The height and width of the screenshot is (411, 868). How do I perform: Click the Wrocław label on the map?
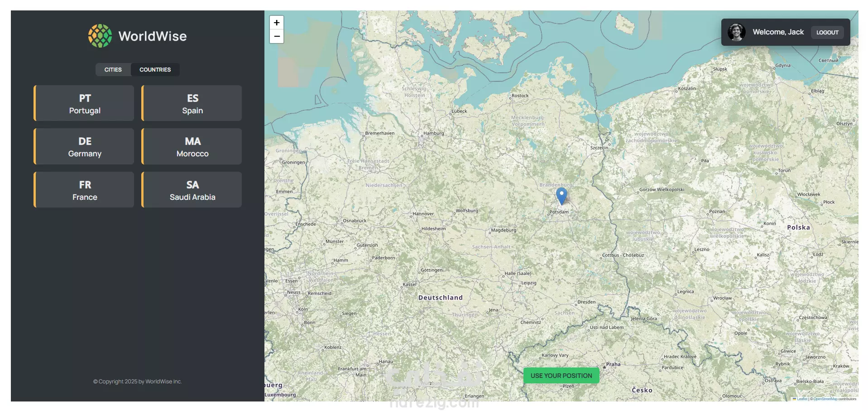(722, 298)
